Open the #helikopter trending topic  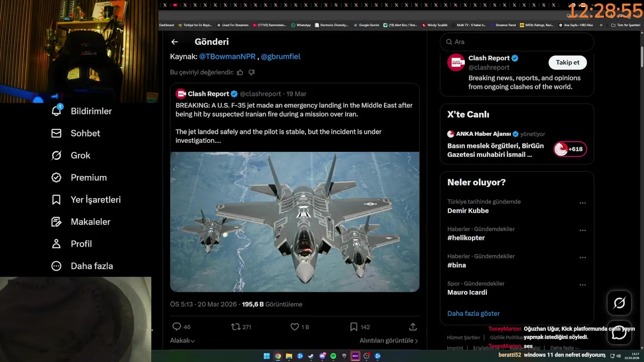[466, 238]
